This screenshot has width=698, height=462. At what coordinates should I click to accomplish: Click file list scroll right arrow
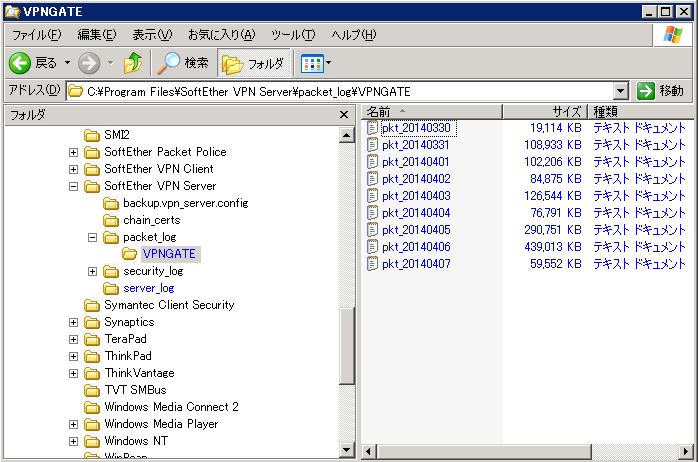[686, 451]
